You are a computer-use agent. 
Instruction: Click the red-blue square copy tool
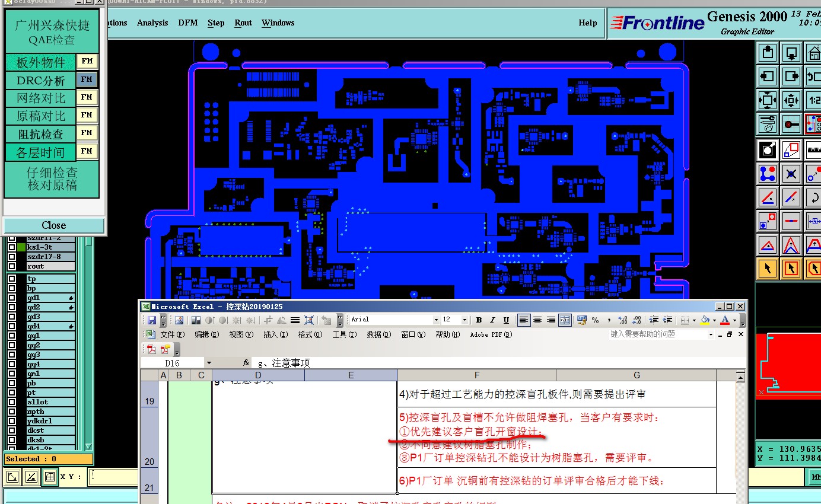768,221
